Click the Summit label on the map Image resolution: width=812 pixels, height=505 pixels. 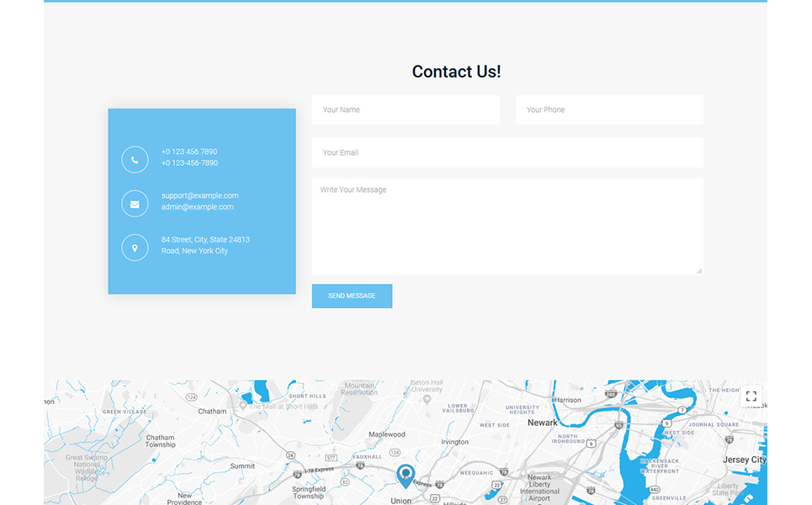point(242,466)
